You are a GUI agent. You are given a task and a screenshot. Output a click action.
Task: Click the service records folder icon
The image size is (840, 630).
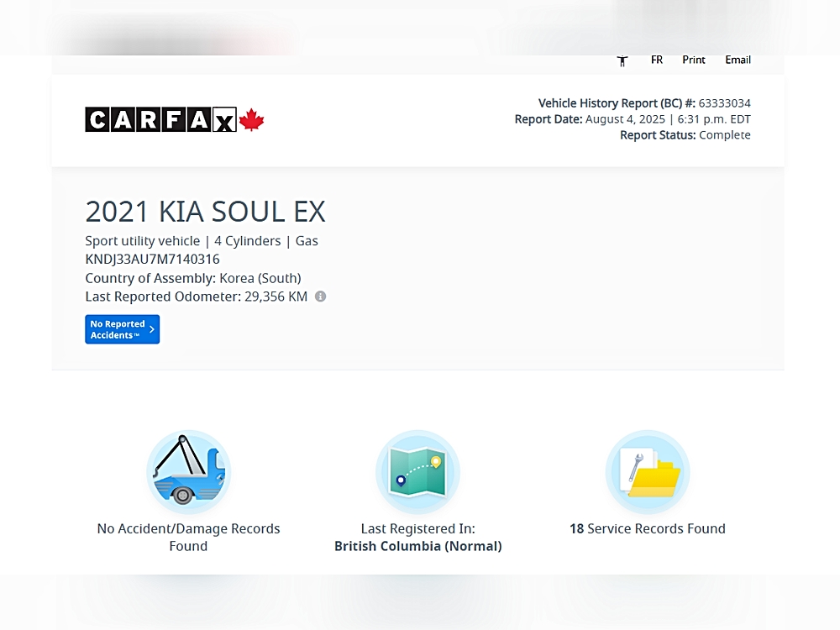[x=648, y=472]
